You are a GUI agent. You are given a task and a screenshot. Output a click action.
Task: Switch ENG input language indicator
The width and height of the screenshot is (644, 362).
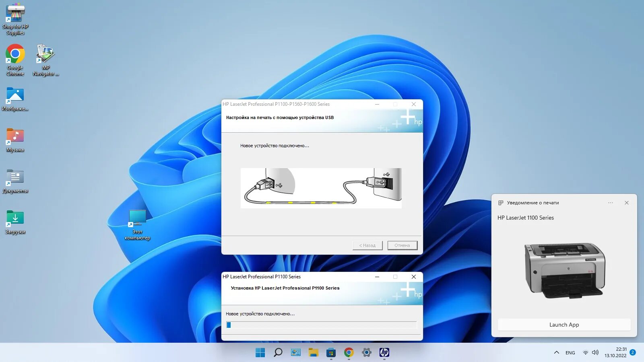point(570,353)
